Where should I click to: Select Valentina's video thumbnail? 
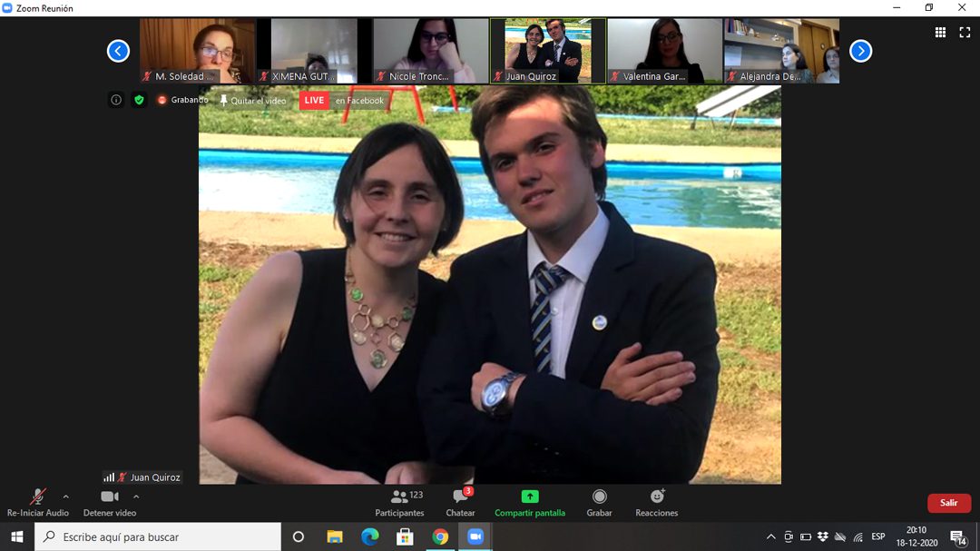tap(664, 51)
